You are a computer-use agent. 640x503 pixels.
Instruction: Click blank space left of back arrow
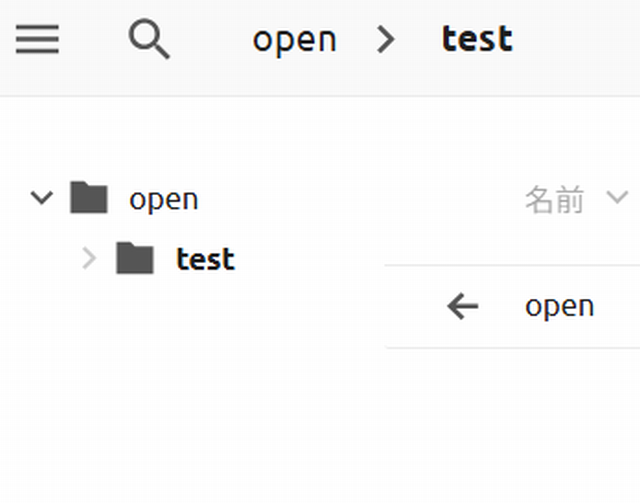click(412, 307)
